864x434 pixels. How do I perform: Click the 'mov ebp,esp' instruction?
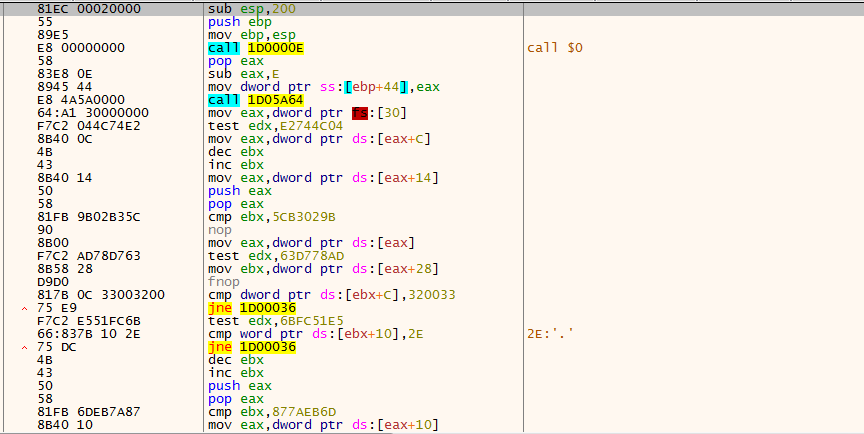252,35
